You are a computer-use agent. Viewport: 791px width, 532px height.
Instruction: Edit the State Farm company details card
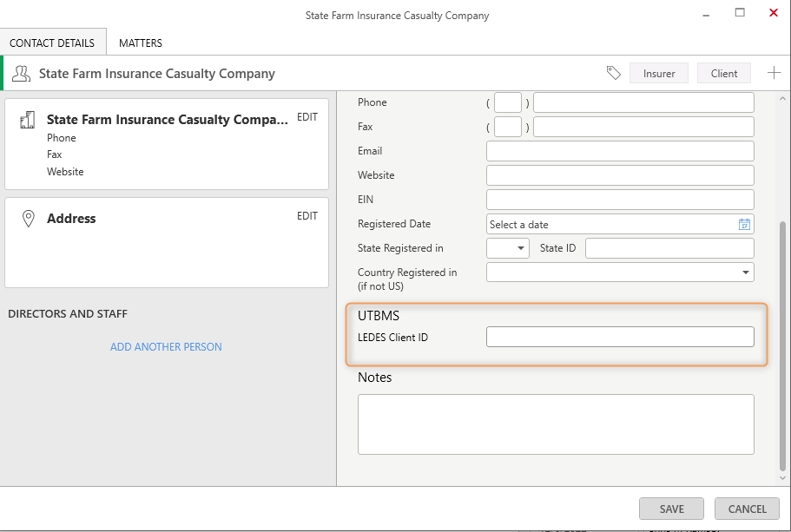[x=307, y=117]
